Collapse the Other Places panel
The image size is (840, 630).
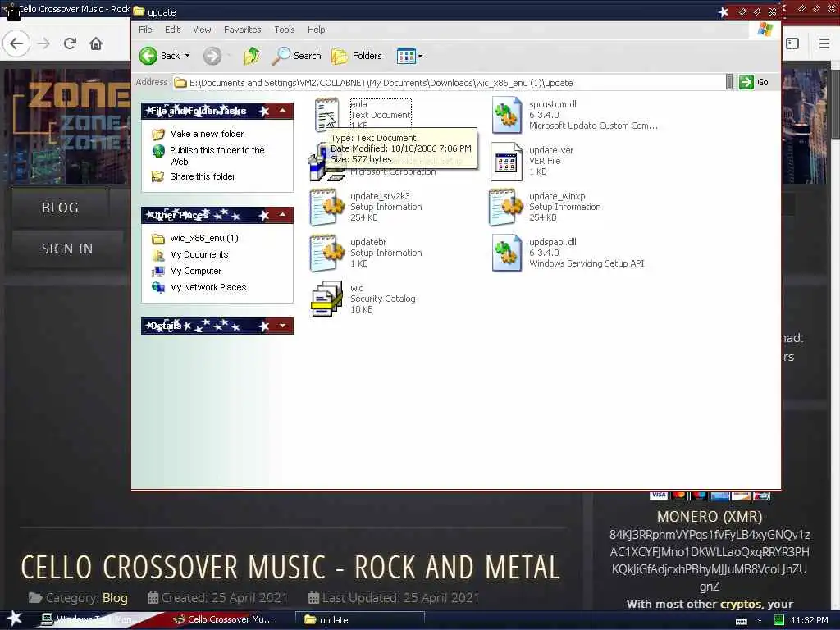(282, 215)
